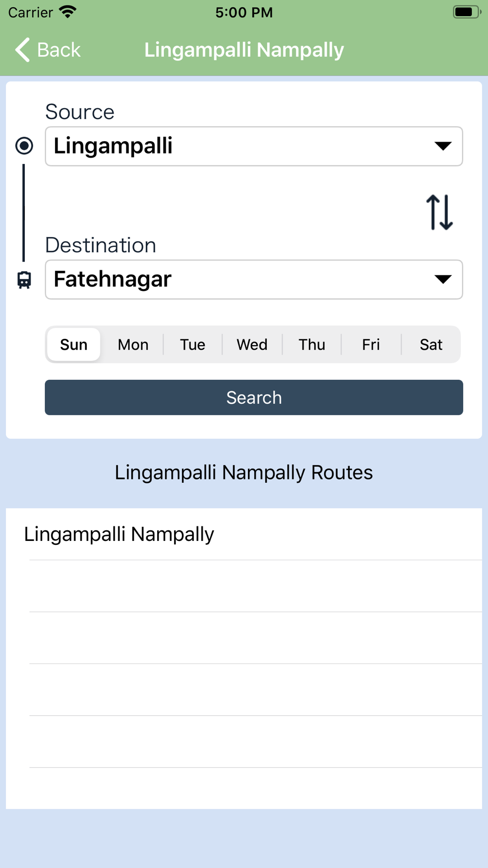This screenshot has width=488, height=868.
Task: Tap the back chevron arrow
Action: [22, 50]
